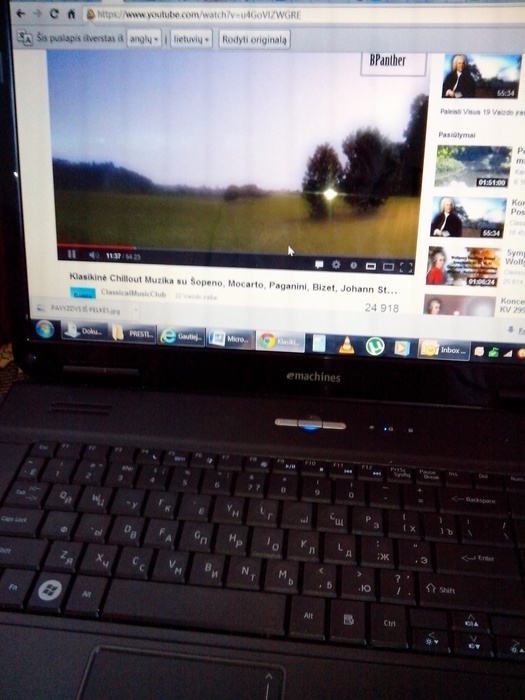Click the browser back arrow
The height and width of the screenshot is (700, 525).
pyautogui.click(x=21, y=13)
